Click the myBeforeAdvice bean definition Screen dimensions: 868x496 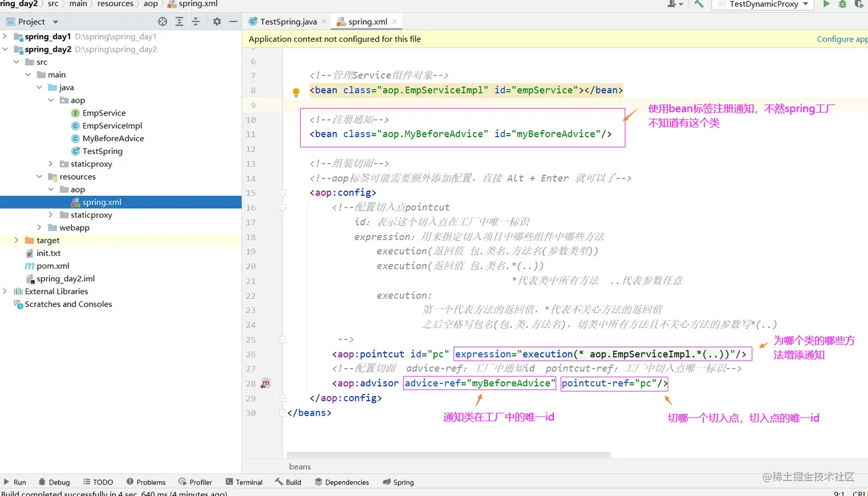click(x=460, y=134)
